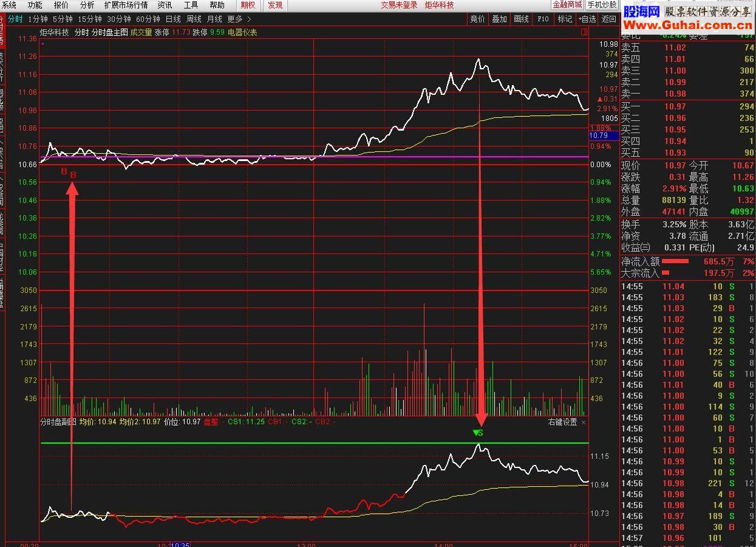Switch to 日线 chart tab
Viewport: 756px width, 547px height.
(173, 19)
